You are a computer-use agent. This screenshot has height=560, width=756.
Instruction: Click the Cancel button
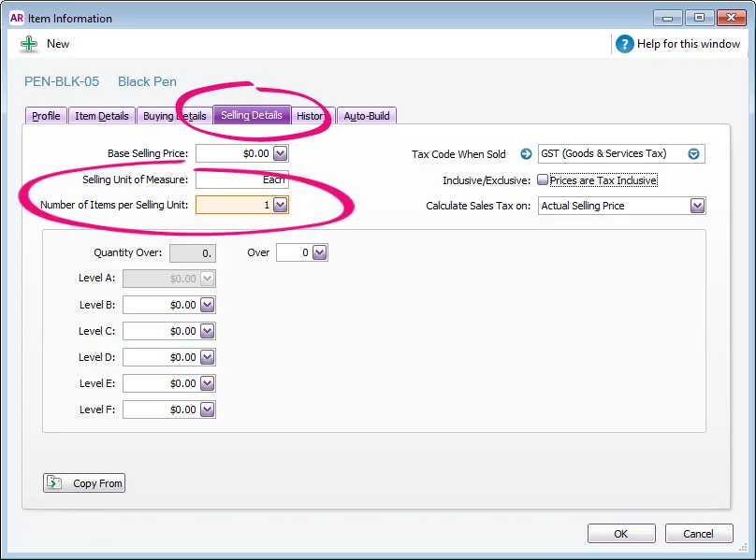[x=699, y=534]
